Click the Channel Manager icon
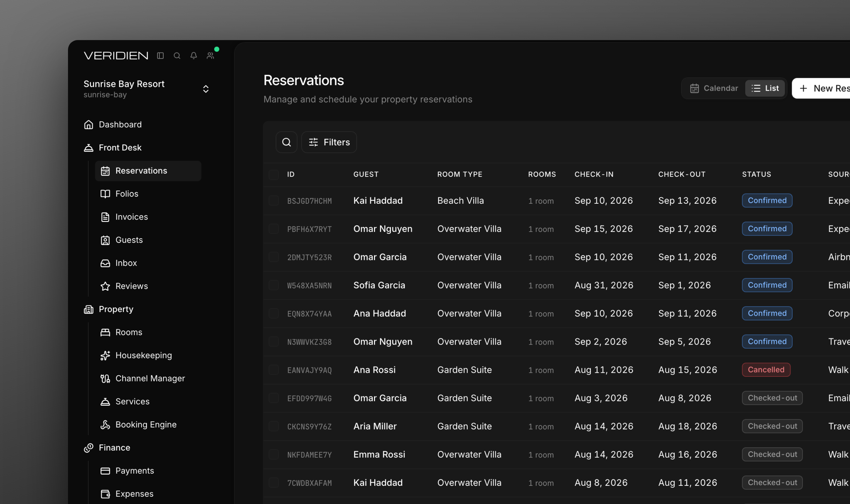 (x=105, y=379)
